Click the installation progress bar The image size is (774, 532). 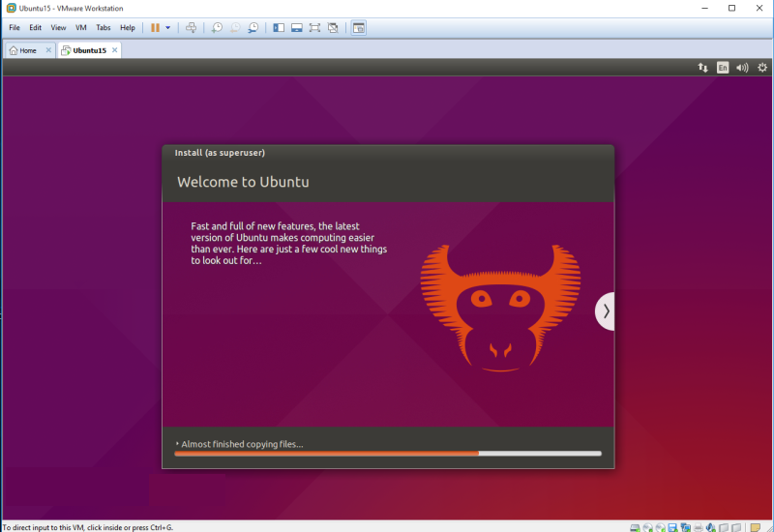[x=387, y=453]
